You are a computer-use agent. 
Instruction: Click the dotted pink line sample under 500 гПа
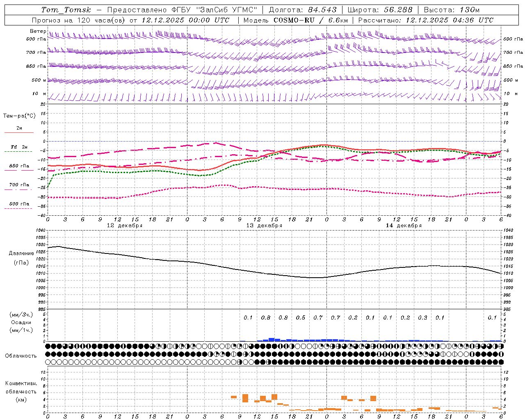[18, 208]
